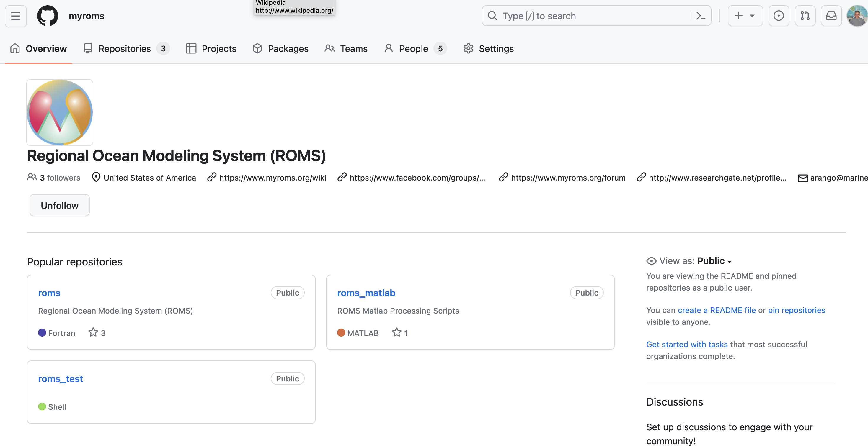This screenshot has height=446, width=868.
Task: Click the location pin icon
Action: tap(96, 177)
